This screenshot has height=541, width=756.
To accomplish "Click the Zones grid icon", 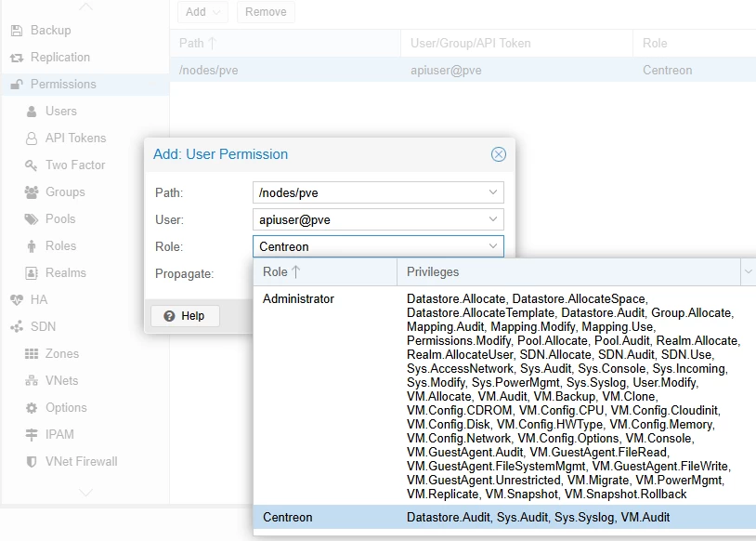I will point(32,354).
